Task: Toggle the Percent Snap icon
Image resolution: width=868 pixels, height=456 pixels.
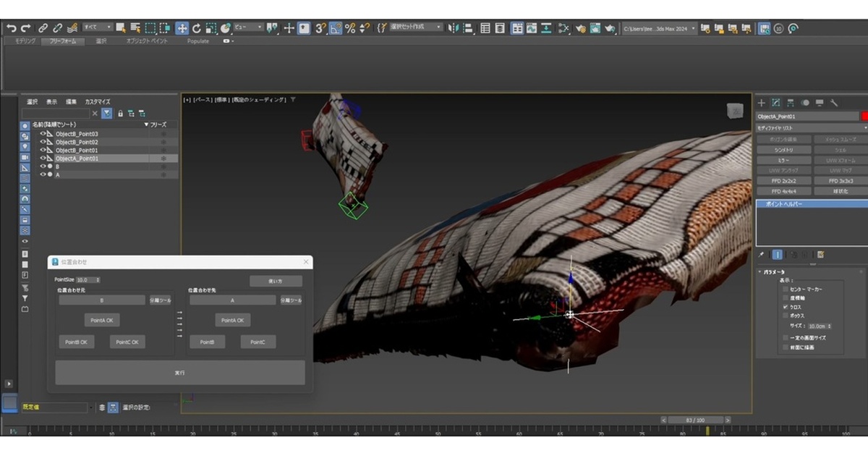Action: [x=350, y=28]
